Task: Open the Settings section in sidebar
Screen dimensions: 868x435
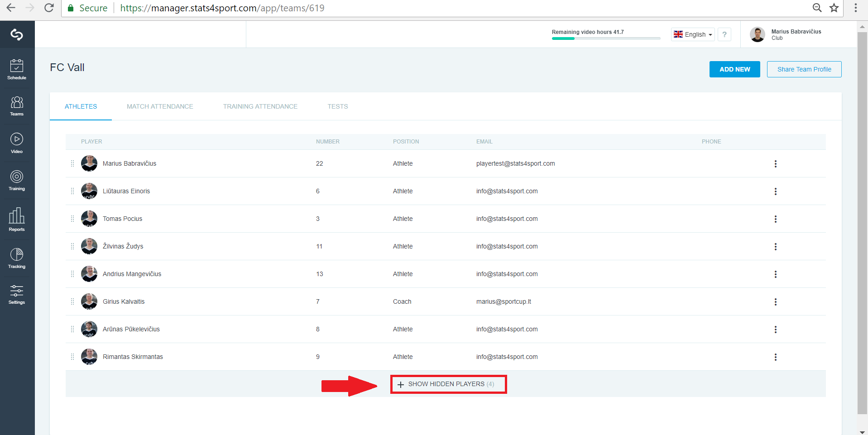Action: coord(17,294)
